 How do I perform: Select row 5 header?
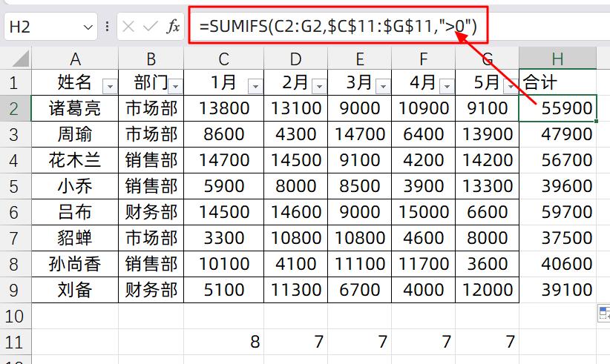coord(15,186)
